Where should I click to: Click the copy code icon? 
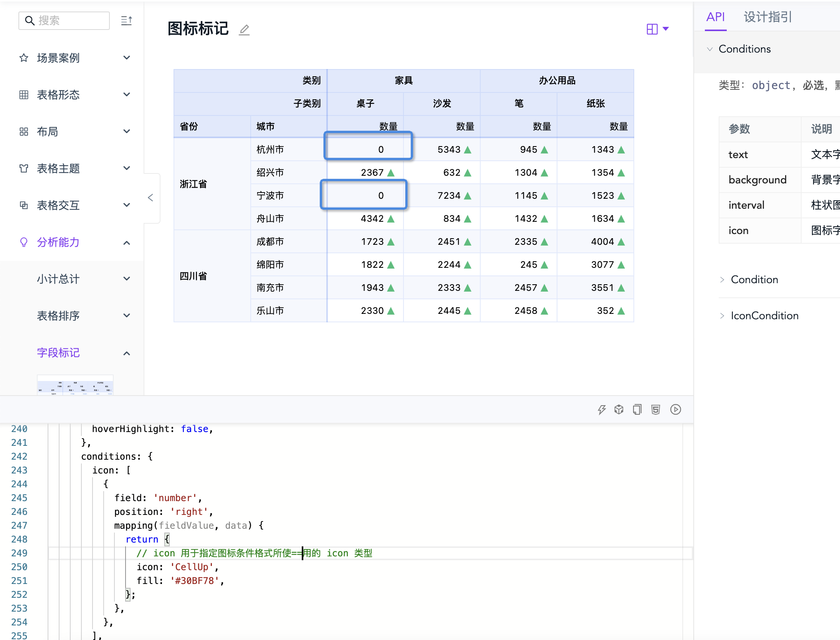click(x=637, y=409)
